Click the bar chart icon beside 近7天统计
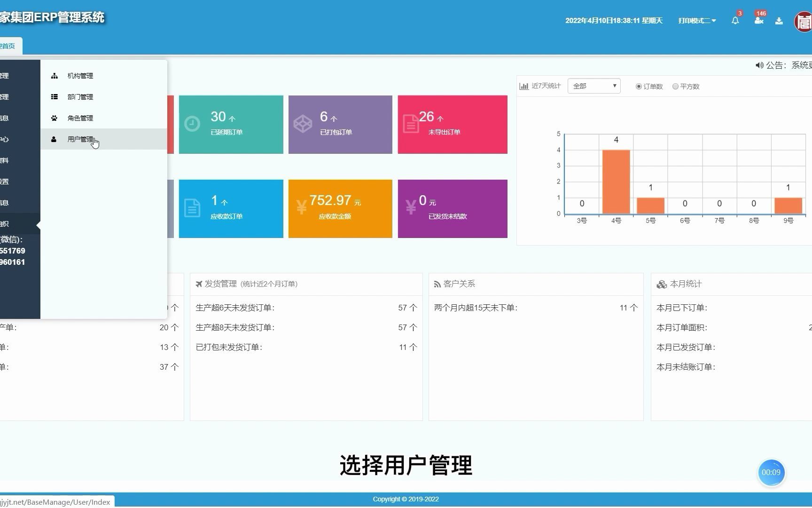This screenshot has height=508, width=812. click(523, 86)
